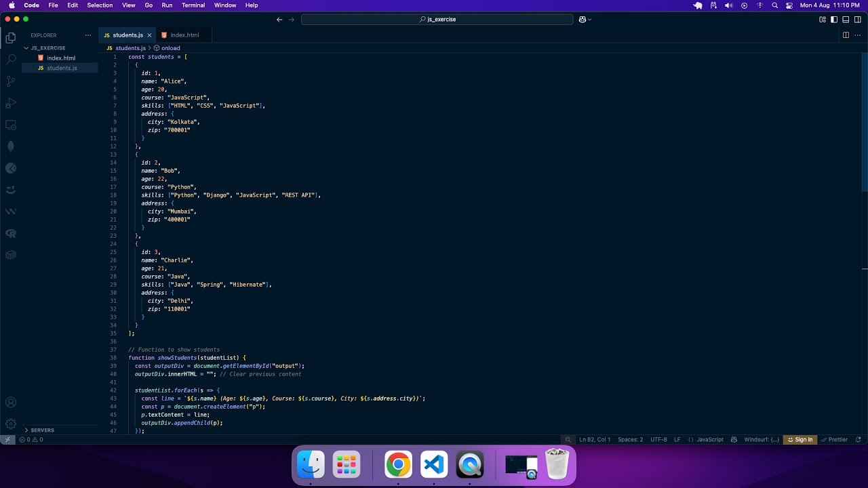Click errors and warnings counter in status bar
868x488 pixels.
pos(31,440)
